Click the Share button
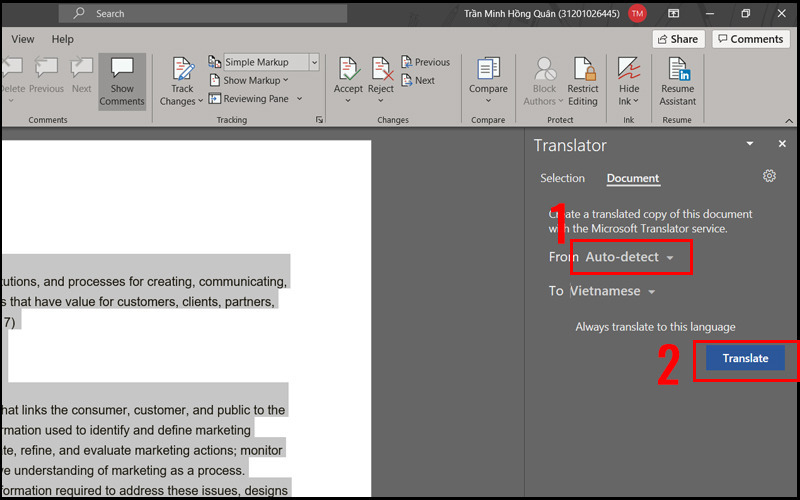The image size is (800, 500). 677,39
